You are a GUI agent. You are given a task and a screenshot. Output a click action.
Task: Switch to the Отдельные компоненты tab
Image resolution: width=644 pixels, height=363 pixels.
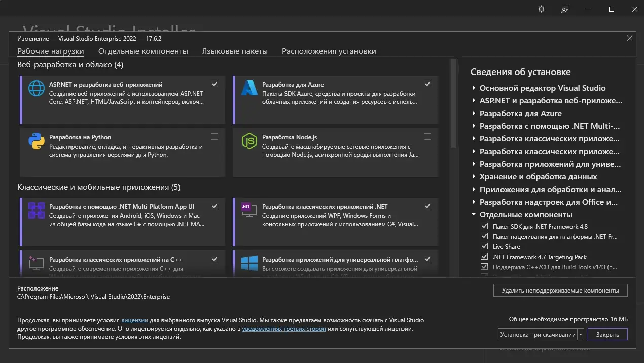click(x=143, y=51)
